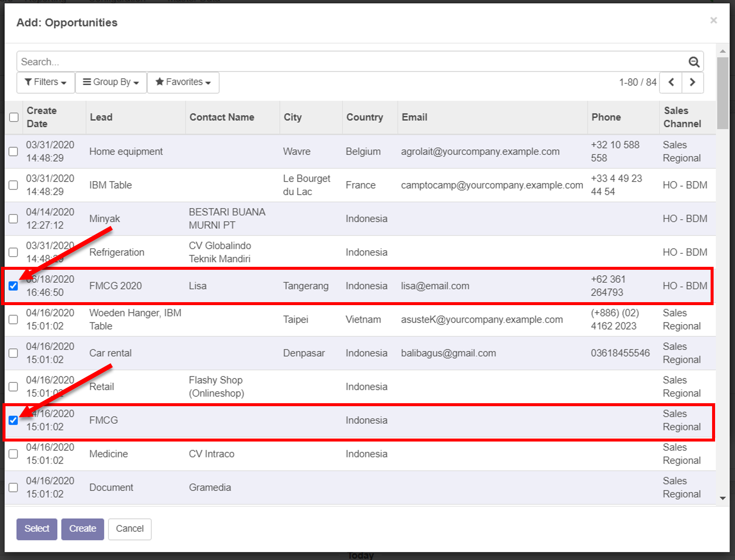Check the Document row checkbox
735x560 pixels.
pos(13,487)
